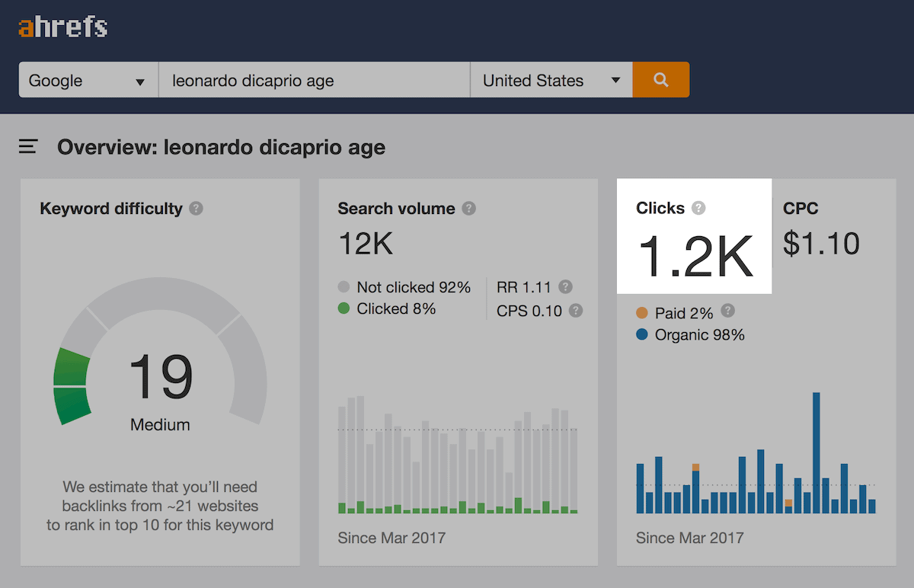This screenshot has height=588, width=914.
Task: Click the 'Paid 2%' label
Action: coord(684,313)
